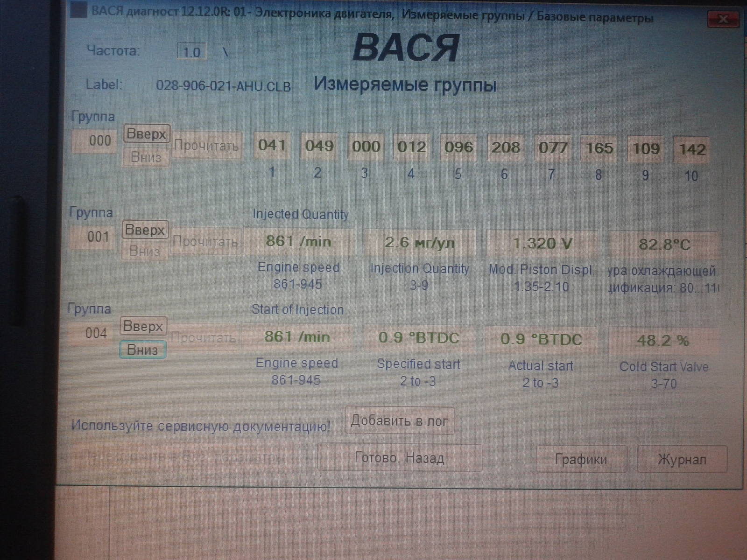Screen dimensions: 747x560
Task: Open the Журнал log
Action: [682, 459]
